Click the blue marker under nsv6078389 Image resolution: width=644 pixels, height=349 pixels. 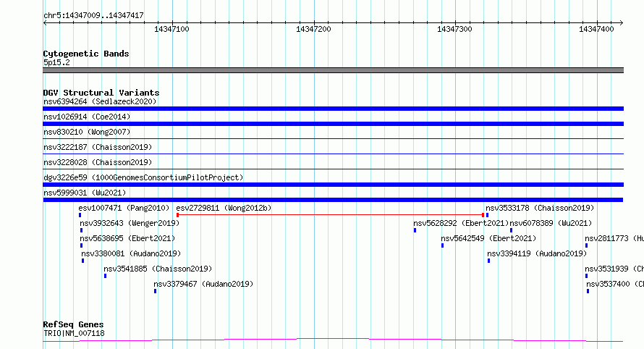[511, 230]
